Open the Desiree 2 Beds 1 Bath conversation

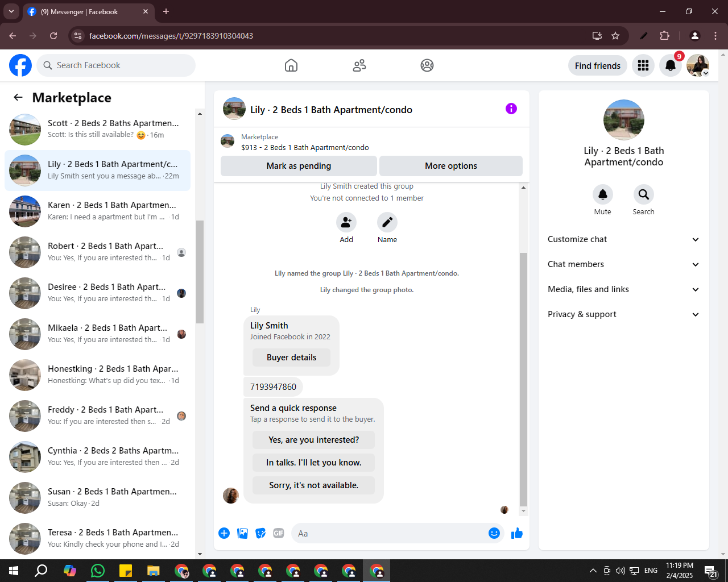click(x=97, y=293)
